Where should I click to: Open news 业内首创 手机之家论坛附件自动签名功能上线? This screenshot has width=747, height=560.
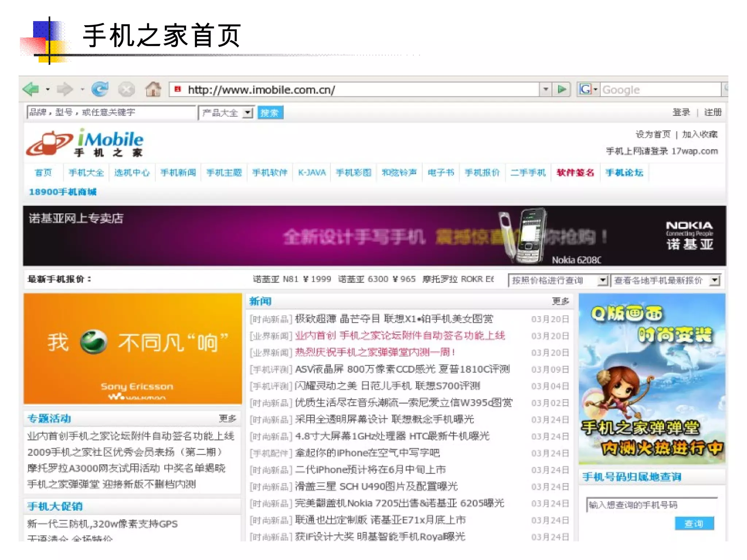pyautogui.click(x=400, y=335)
